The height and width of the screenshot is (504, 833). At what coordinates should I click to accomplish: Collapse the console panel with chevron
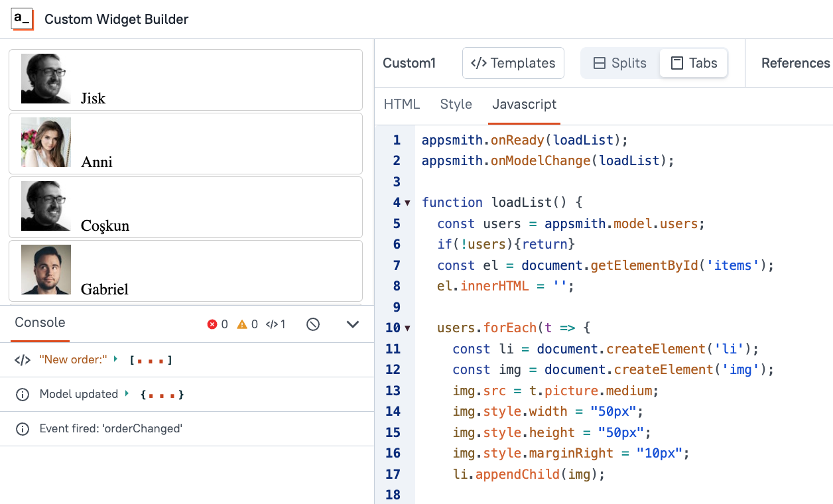(353, 324)
